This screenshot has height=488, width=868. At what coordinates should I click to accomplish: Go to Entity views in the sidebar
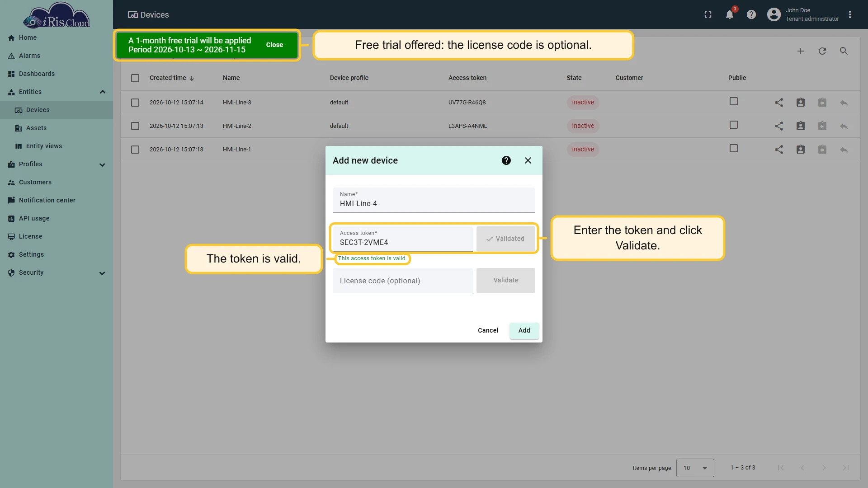coord(57,146)
